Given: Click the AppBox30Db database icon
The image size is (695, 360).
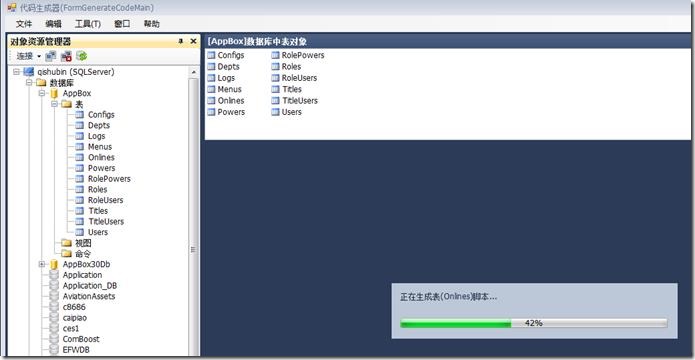Looking at the screenshot, I should [54, 264].
